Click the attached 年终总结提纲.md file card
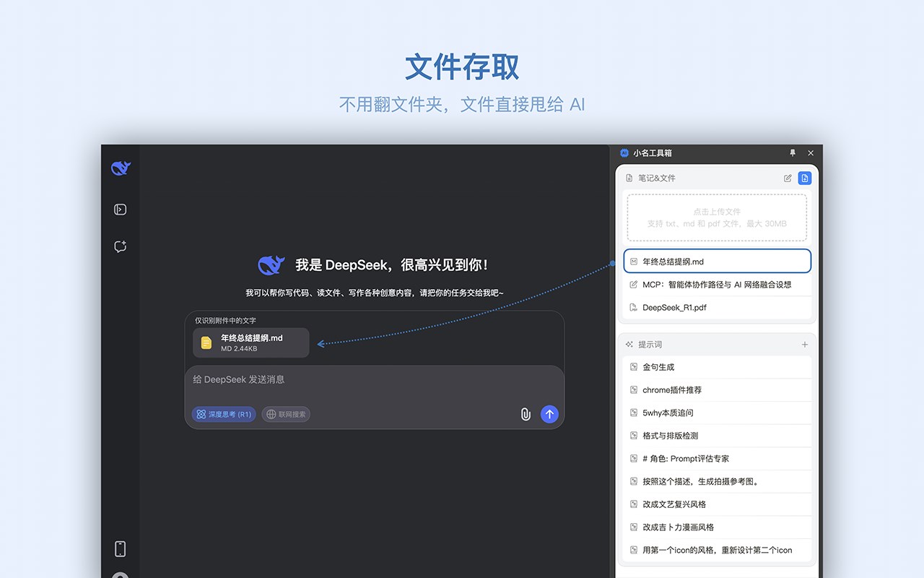This screenshot has width=924, height=578. click(251, 343)
